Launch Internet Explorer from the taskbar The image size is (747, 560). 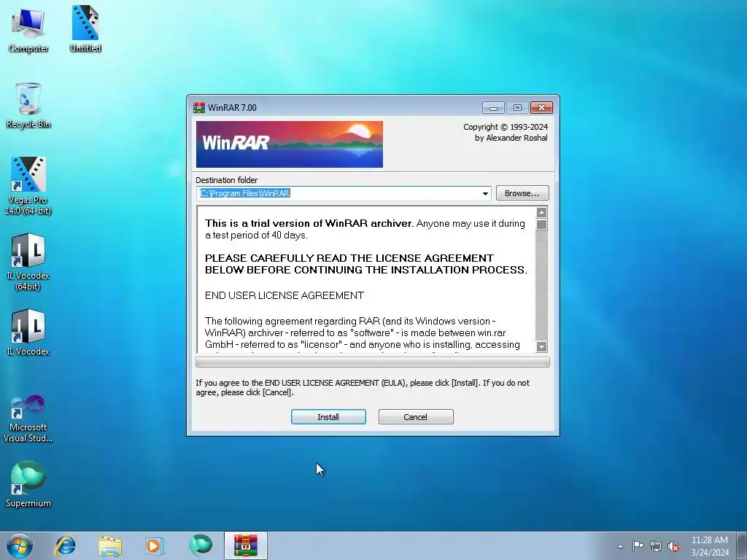65,545
